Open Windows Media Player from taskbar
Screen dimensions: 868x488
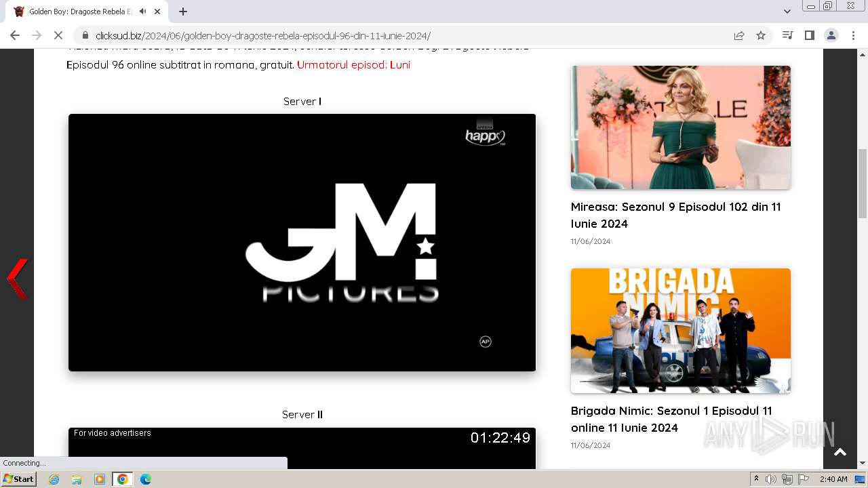pyautogui.click(x=100, y=479)
